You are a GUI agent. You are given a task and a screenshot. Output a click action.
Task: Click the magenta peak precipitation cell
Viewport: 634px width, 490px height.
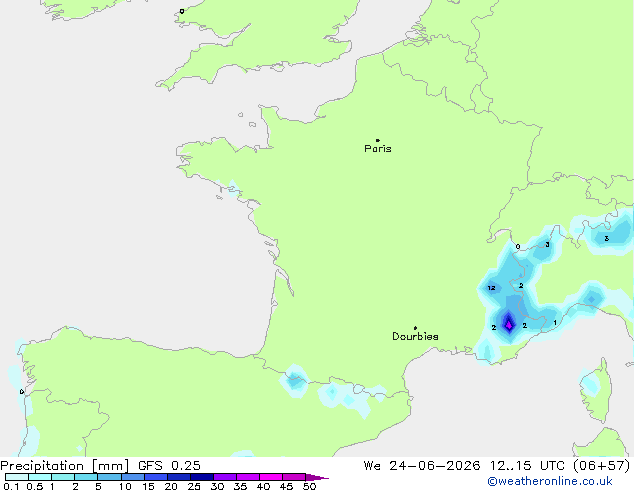509,325
